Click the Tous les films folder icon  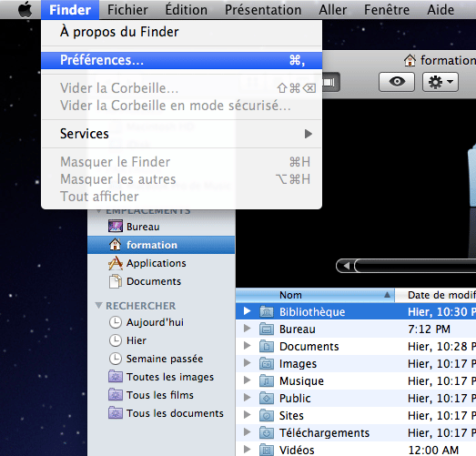116,395
